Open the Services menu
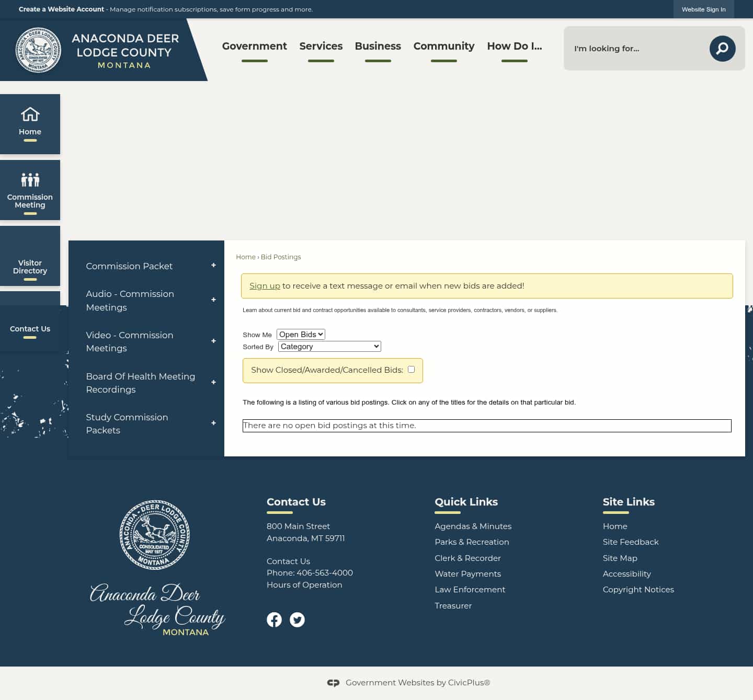Image resolution: width=753 pixels, height=700 pixels. 321,46
